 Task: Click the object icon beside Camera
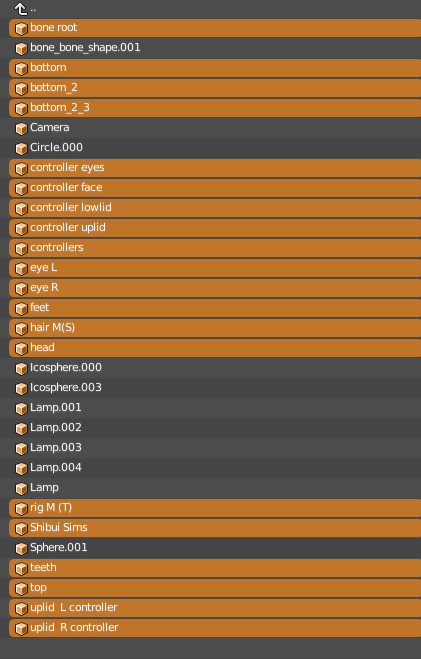pos(21,129)
